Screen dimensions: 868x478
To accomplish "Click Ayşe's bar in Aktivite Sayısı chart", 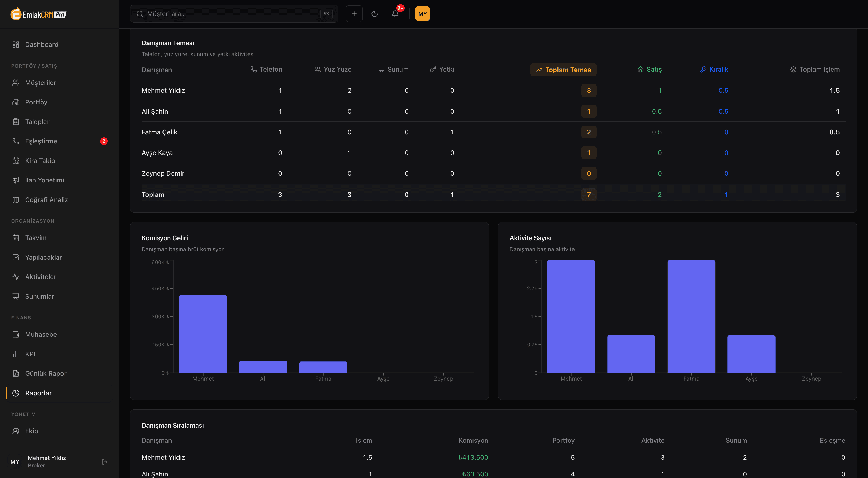I will 751,354.
